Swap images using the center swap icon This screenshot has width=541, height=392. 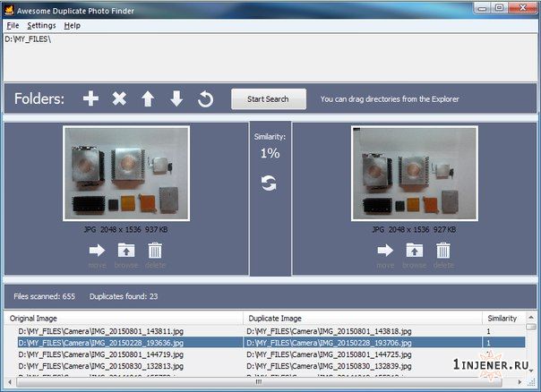coord(270,183)
